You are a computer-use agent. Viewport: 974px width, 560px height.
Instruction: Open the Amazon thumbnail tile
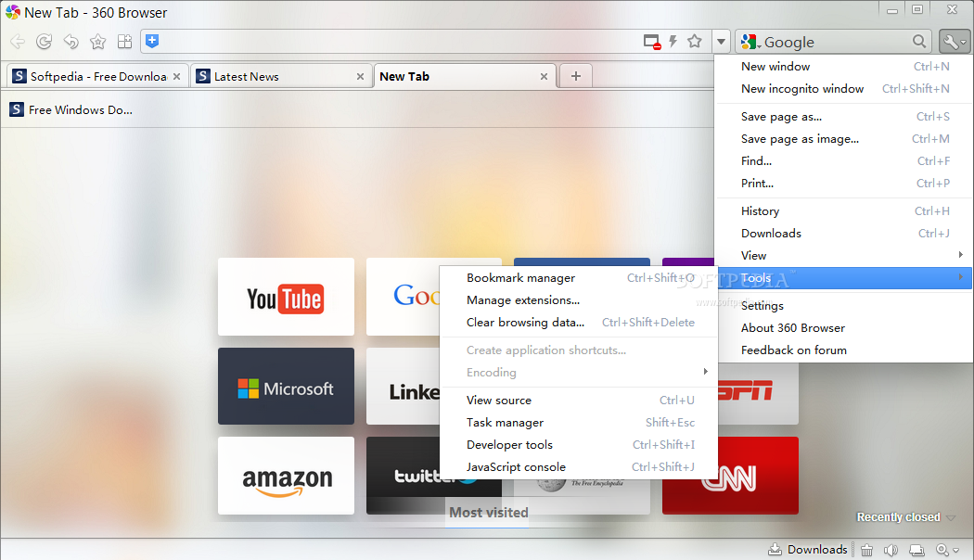click(x=286, y=476)
